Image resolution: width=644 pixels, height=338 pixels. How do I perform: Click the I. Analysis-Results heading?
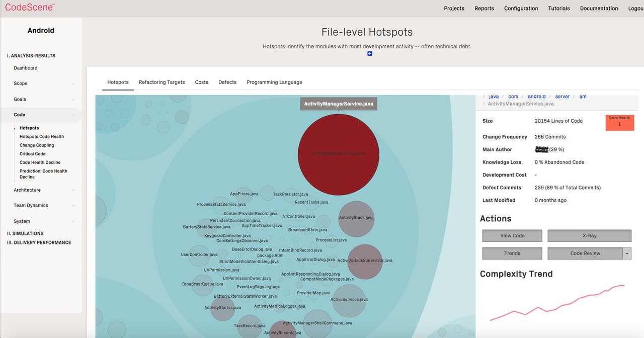pos(31,56)
